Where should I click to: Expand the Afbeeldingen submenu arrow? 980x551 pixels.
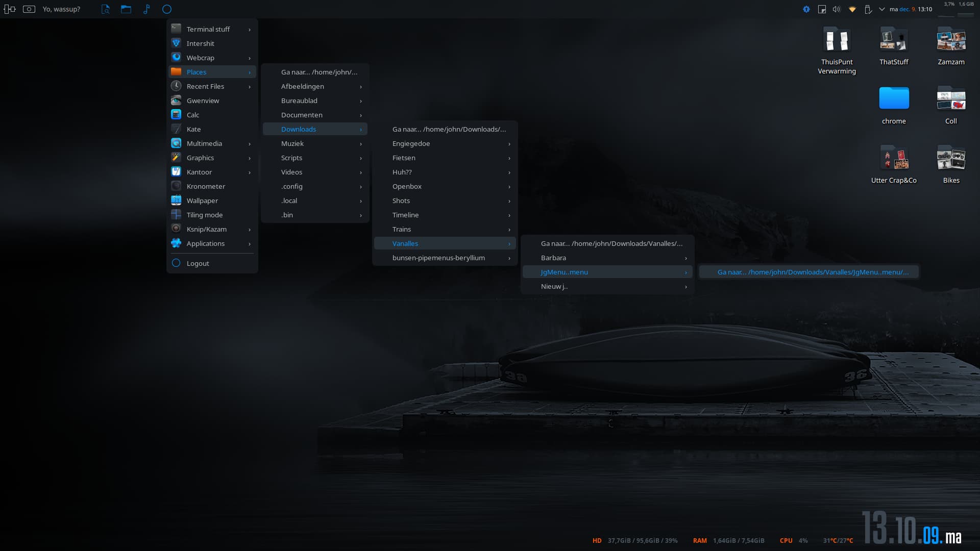point(361,87)
